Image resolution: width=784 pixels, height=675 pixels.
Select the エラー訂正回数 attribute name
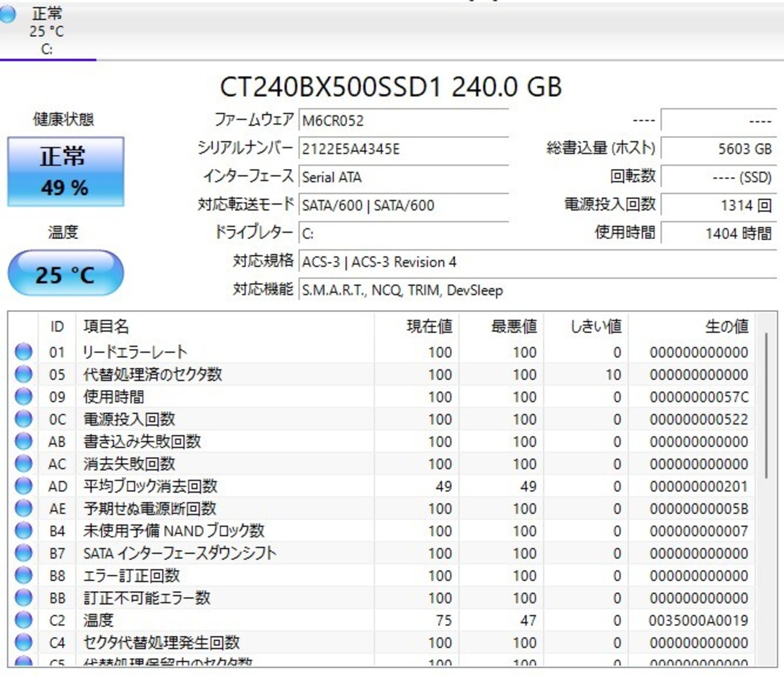click(132, 576)
